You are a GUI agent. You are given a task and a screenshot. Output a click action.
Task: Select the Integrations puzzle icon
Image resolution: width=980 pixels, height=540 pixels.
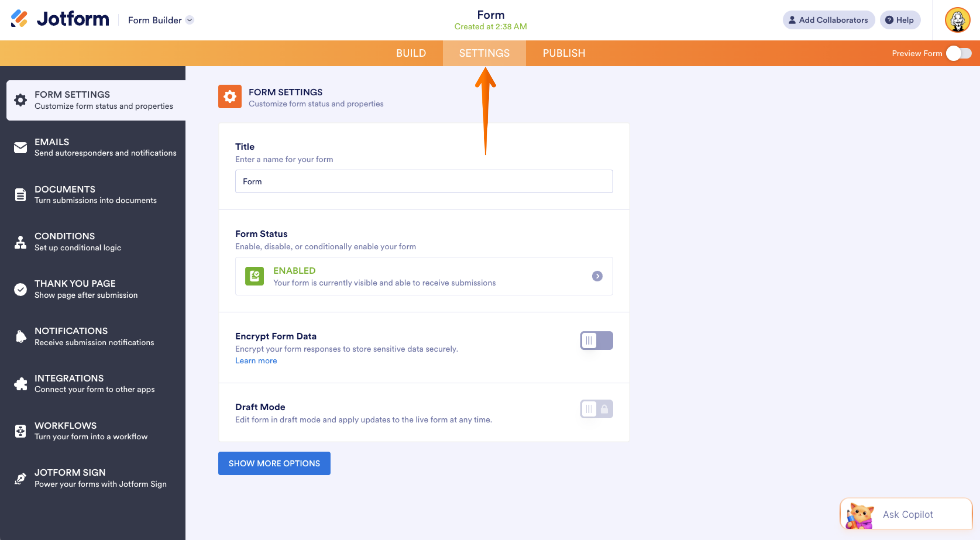pyautogui.click(x=20, y=383)
